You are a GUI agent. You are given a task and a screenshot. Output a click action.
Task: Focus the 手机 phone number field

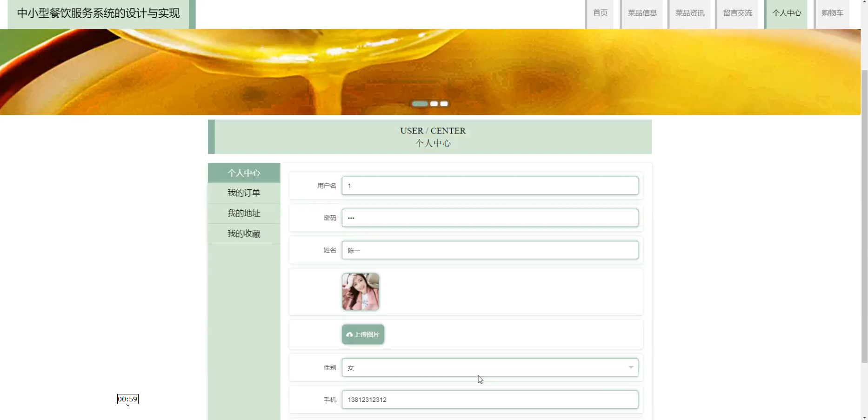tap(490, 400)
